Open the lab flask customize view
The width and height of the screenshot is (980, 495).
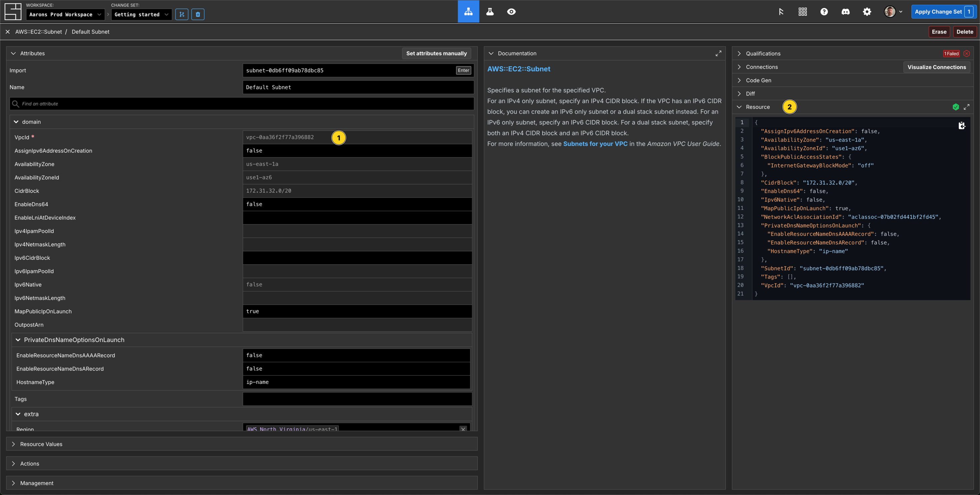pos(490,12)
